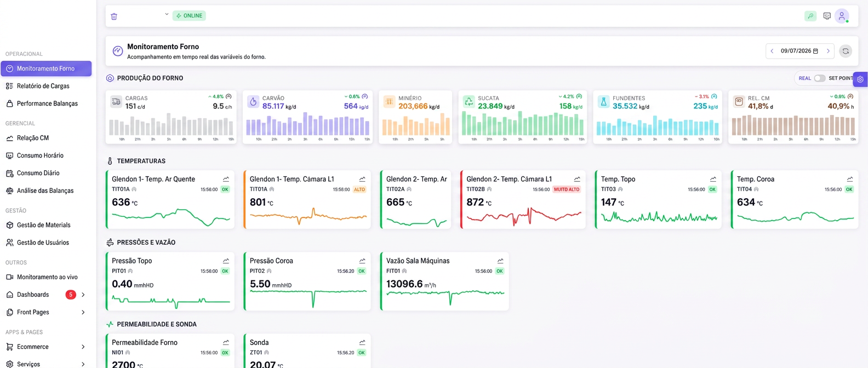Click the PIT02 sensor tag label

click(257, 271)
